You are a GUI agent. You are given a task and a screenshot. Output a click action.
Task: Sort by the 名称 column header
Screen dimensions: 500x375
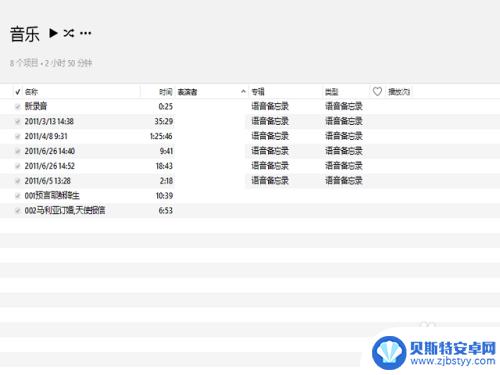click(x=31, y=92)
